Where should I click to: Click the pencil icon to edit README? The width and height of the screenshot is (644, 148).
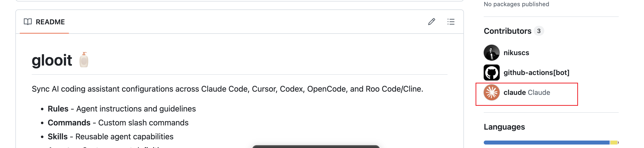pos(431,22)
